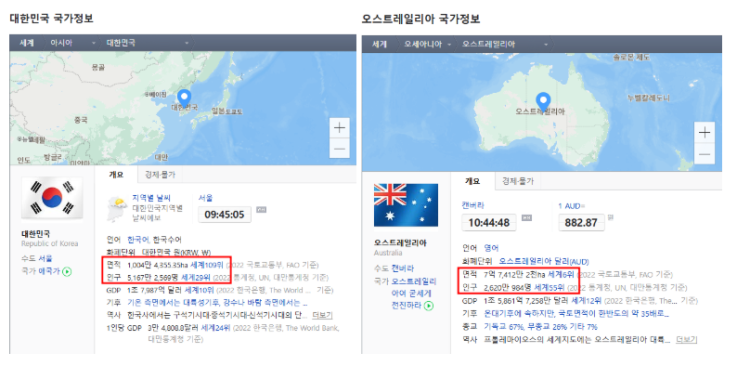Click the small icon beside Seoul clock
Screen dimensions: 750x366
[261, 210]
